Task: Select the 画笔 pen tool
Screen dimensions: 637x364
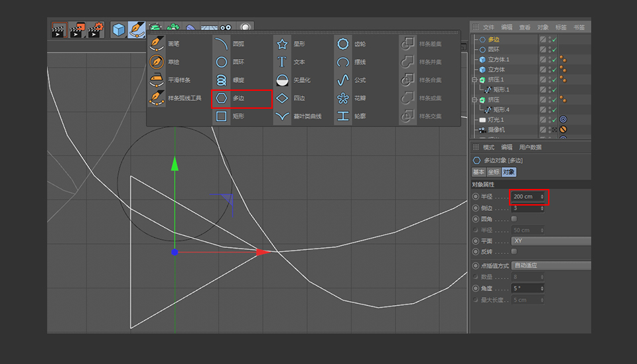Action: pyautogui.click(x=157, y=44)
